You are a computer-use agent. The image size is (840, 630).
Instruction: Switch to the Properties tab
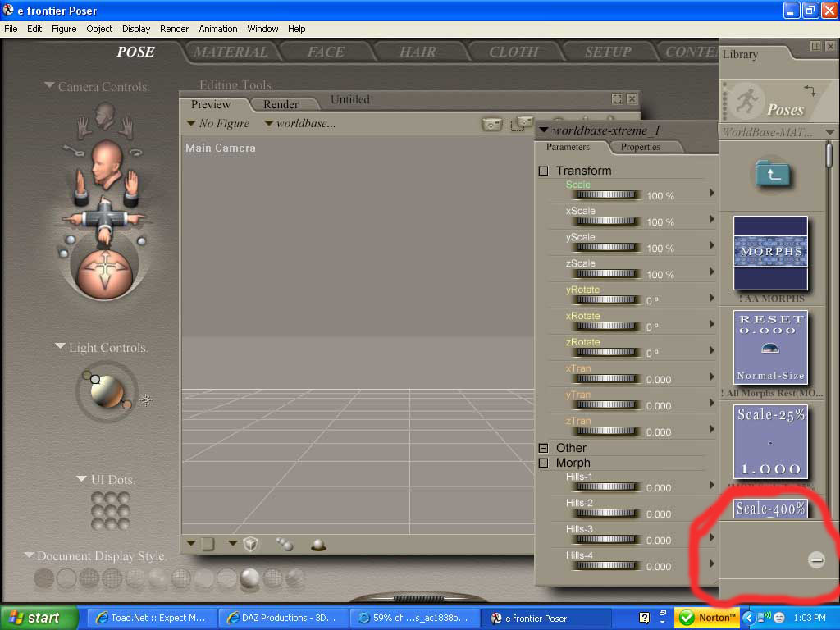click(640, 147)
